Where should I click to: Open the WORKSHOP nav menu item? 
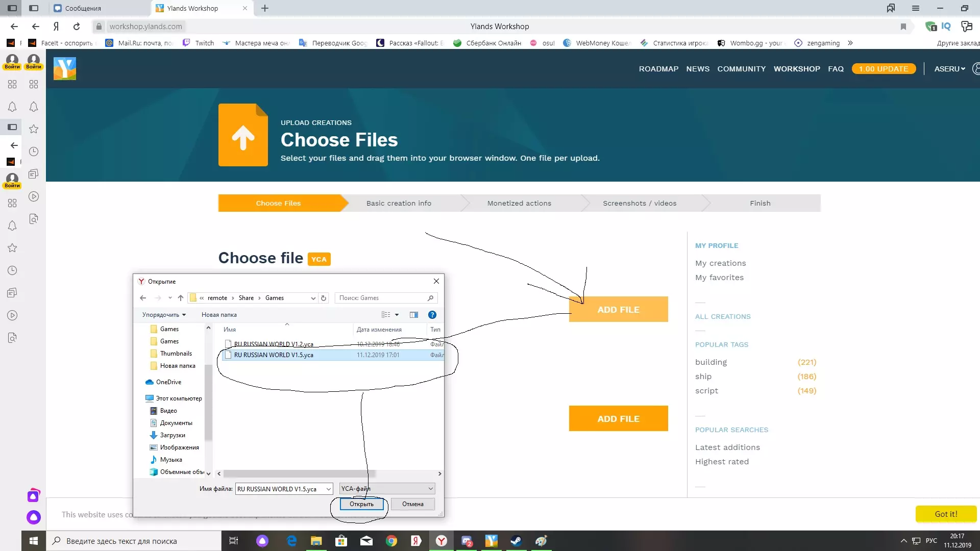coord(796,69)
